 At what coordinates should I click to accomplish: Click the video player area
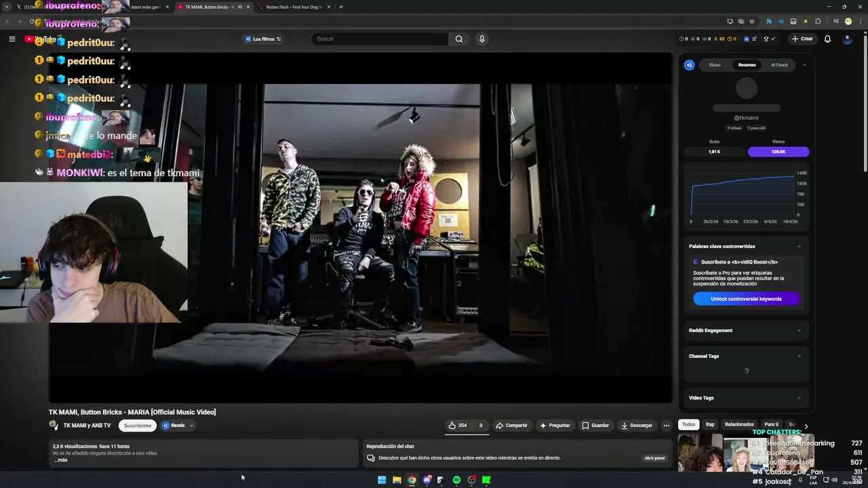pos(360,228)
